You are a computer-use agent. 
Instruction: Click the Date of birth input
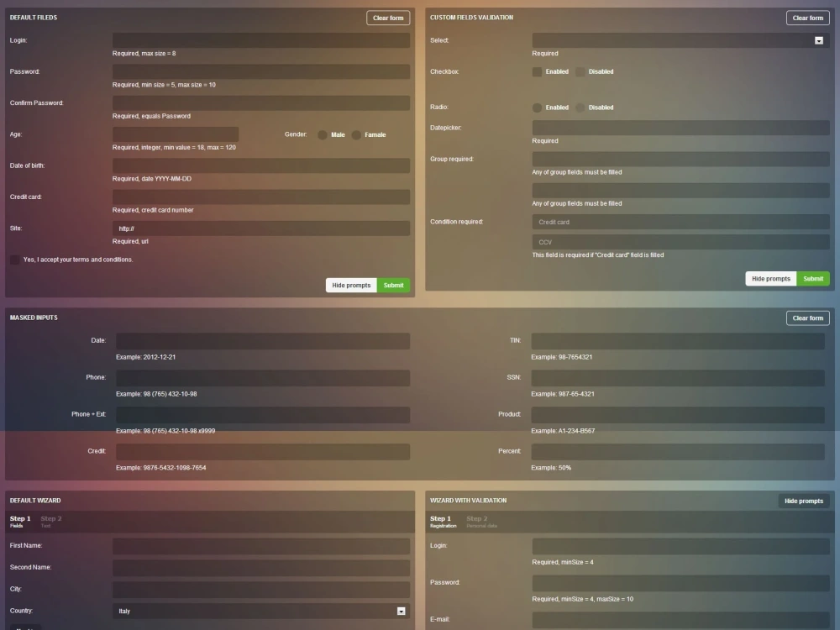pyautogui.click(x=261, y=165)
